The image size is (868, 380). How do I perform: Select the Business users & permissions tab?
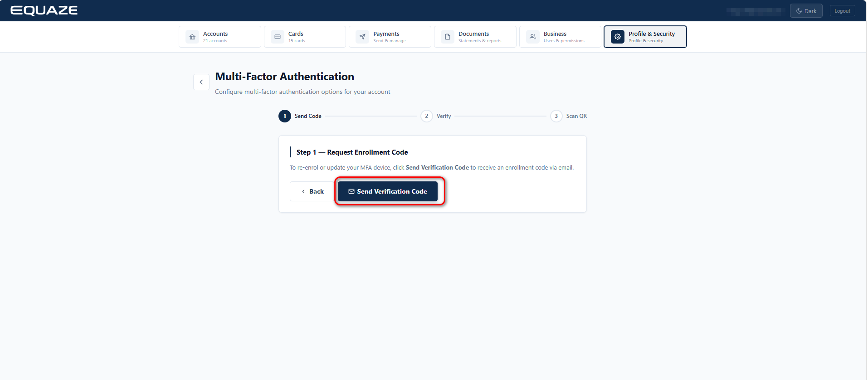click(560, 37)
